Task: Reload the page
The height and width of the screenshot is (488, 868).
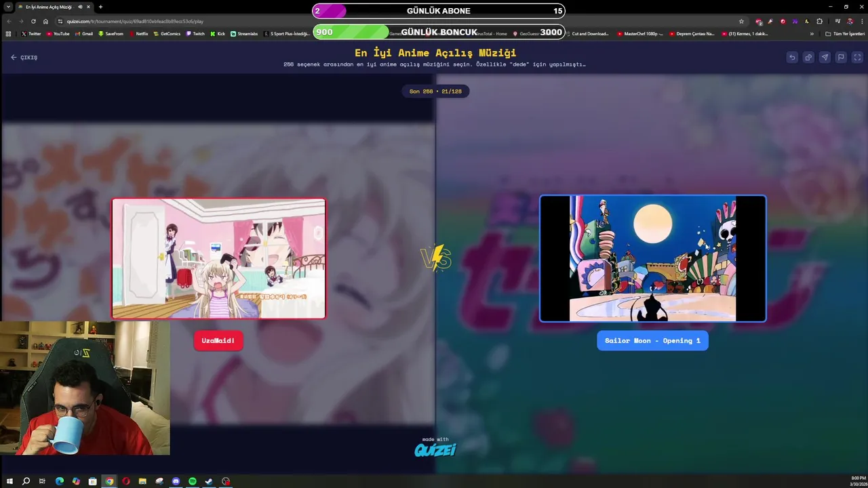Action: (33, 21)
